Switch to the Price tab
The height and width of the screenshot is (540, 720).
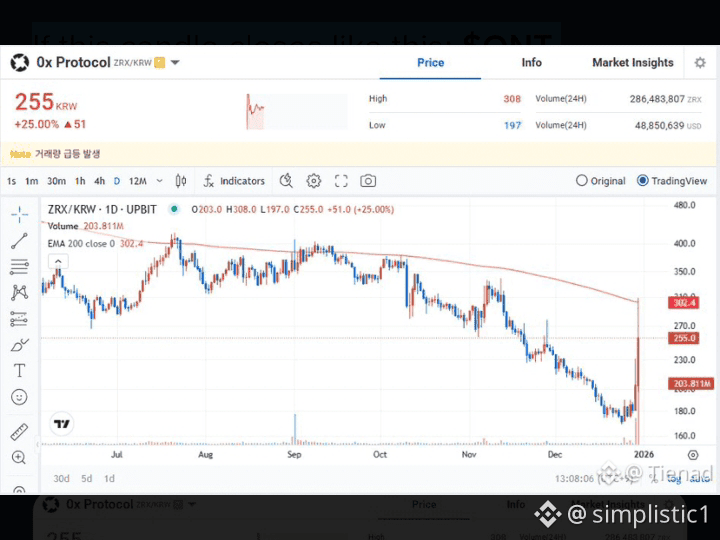tap(430, 62)
